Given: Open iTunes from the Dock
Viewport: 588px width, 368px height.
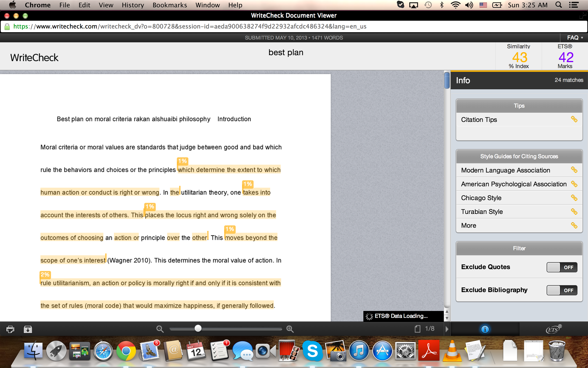Looking at the screenshot, I should pos(359,351).
